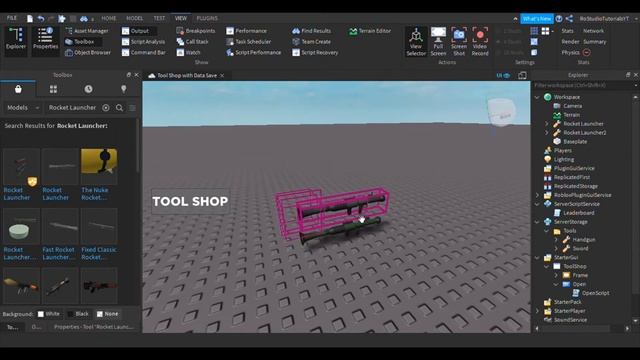Select Baseplate in Explorer
This screenshot has height=360, width=640.
coord(571,142)
